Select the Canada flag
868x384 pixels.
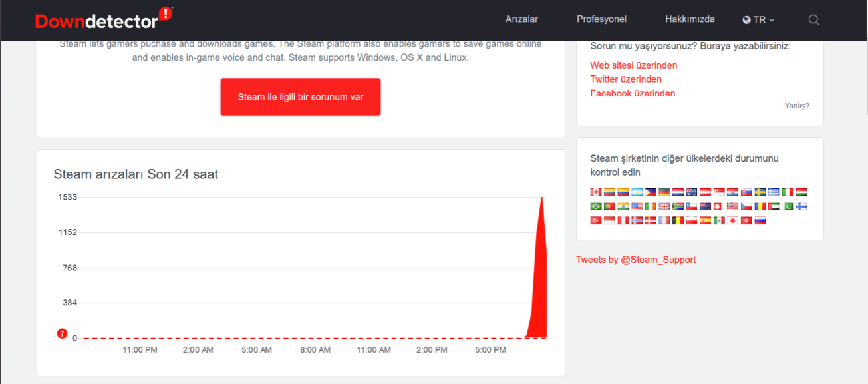pos(596,192)
